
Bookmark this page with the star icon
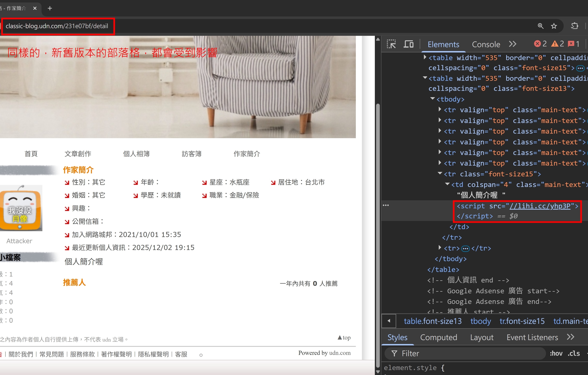(554, 26)
